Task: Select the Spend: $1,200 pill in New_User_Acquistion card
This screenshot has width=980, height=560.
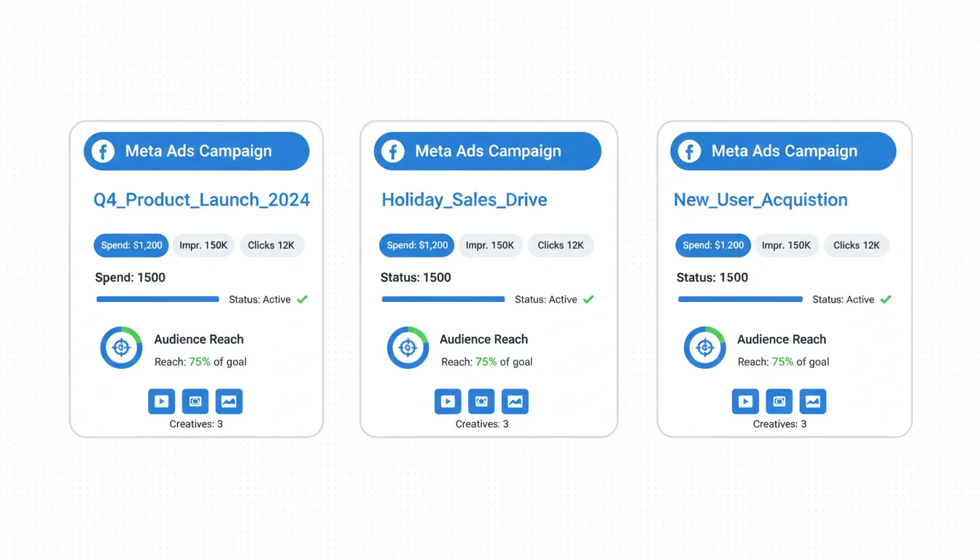Action: tap(712, 246)
